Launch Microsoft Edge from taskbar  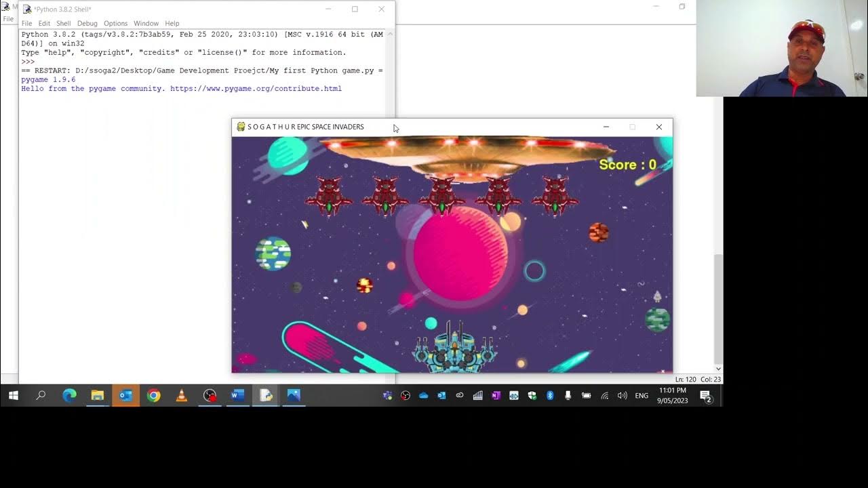[x=70, y=395]
